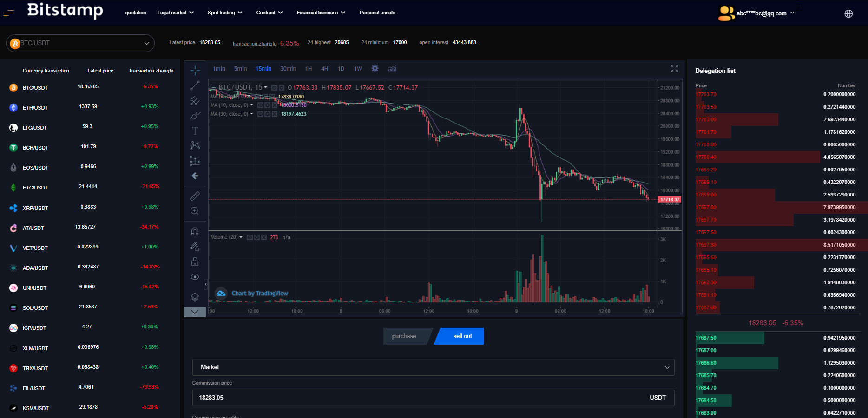The height and width of the screenshot is (418, 868).
Task: Switch chart to 1H timeframe
Action: coord(309,69)
